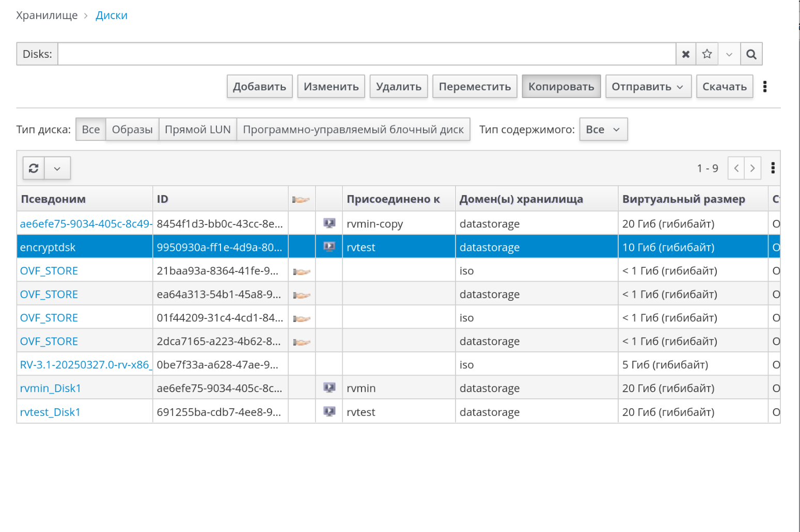The width and height of the screenshot is (800, 532).
Task: Show all disk types with Все
Action: click(91, 130)
